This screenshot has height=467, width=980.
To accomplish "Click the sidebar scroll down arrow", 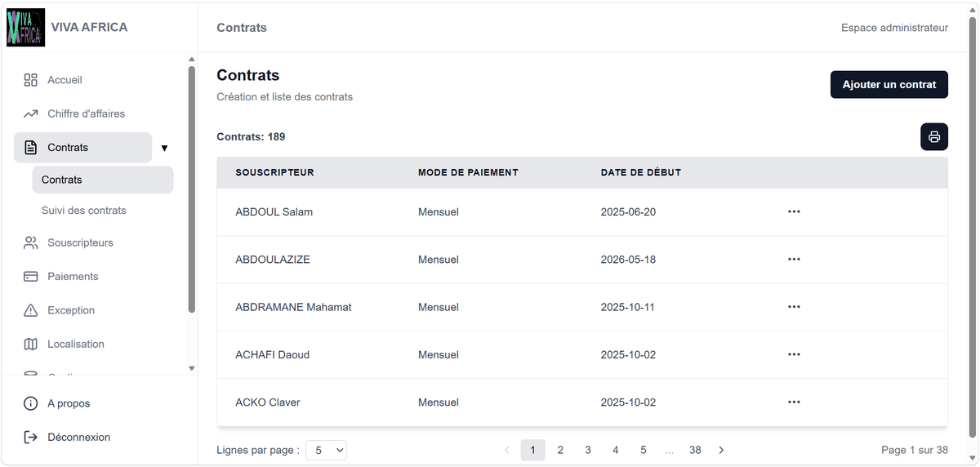I will pyautogui.click(x=192, y=368).
